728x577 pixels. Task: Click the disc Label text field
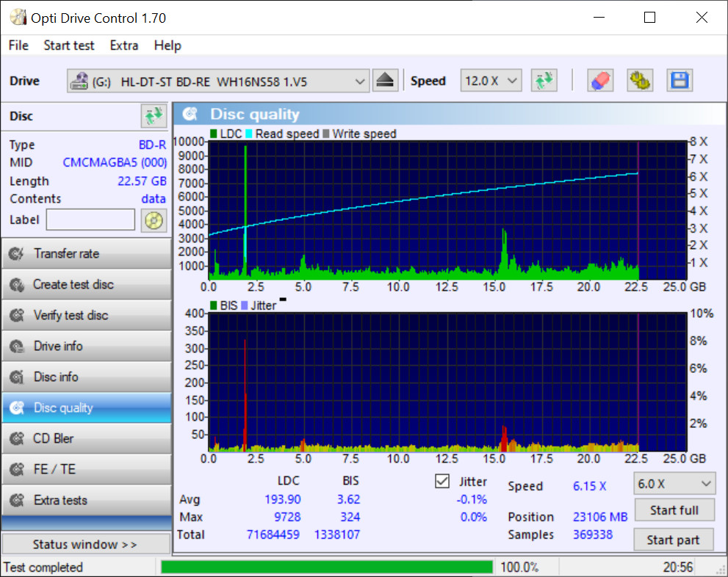coord(90,219)
